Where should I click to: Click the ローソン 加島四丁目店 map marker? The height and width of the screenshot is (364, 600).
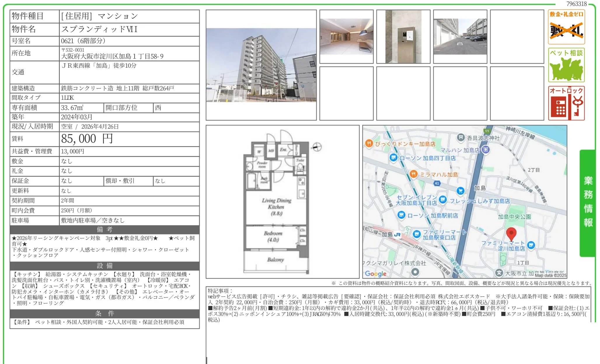393,158
